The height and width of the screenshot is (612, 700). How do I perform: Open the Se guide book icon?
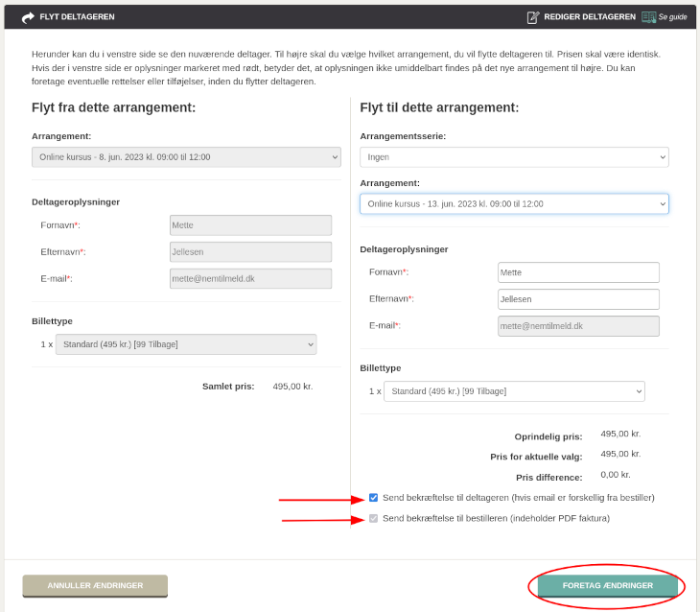coord(648,17)
